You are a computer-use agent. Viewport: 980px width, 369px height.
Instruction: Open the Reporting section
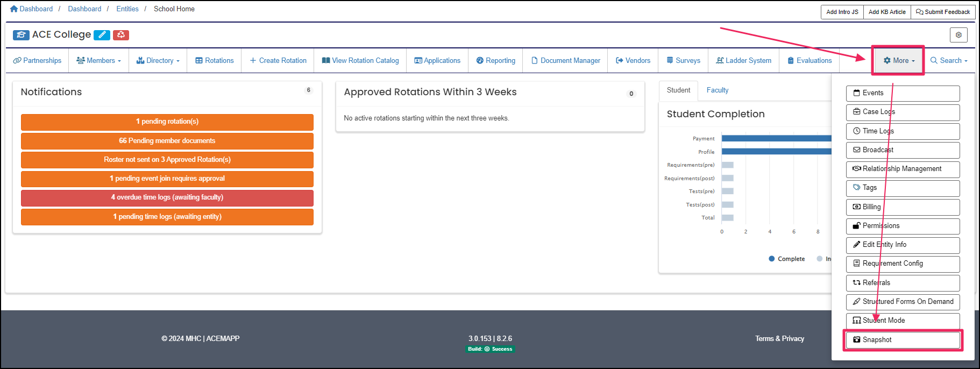coord(495,61)
